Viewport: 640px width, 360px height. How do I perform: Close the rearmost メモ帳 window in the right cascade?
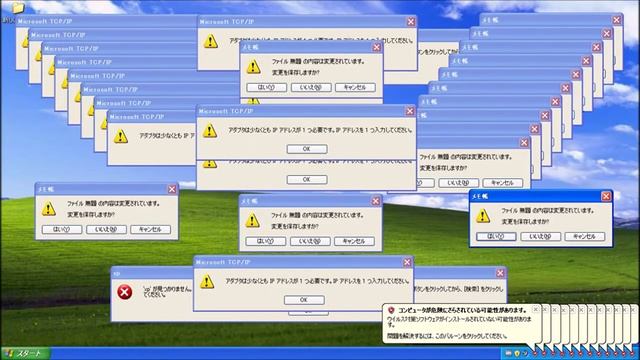click(x=616, y=20)
